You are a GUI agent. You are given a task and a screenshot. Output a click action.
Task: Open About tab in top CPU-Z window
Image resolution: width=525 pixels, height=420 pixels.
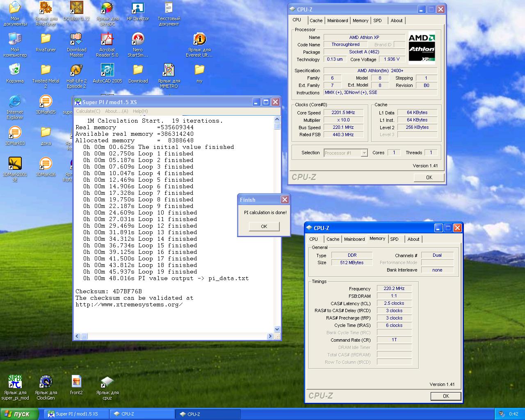click(397, 21)
